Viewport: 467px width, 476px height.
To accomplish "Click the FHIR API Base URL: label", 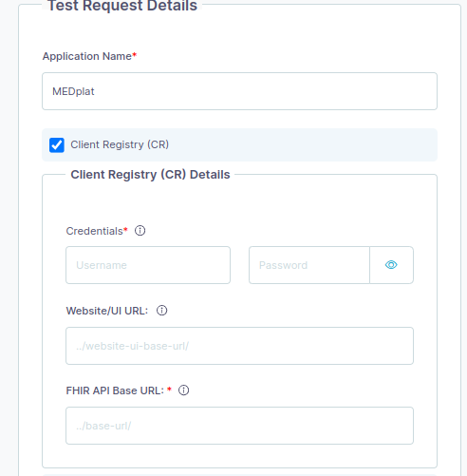I will 115,390.
